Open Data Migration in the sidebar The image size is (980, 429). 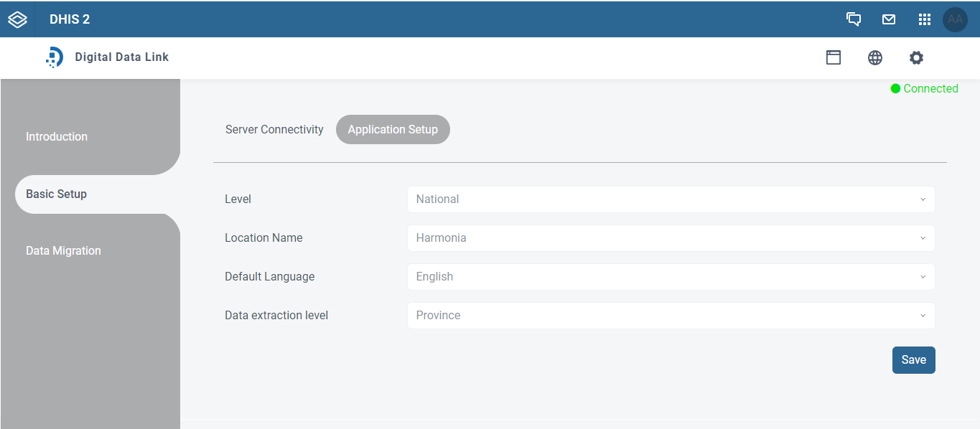pos(63,251)
